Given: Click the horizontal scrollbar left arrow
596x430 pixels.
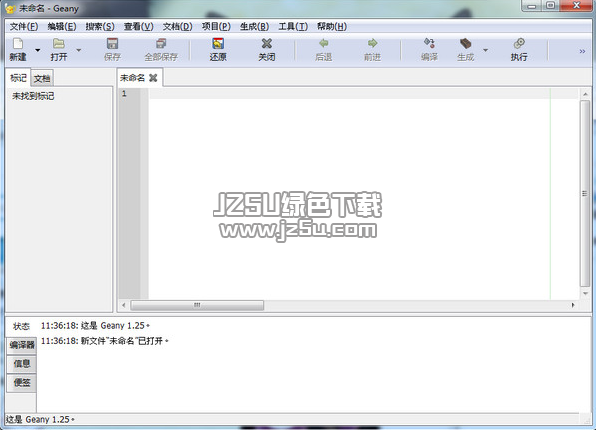Looking at the screenshot, I should (124, 305).
